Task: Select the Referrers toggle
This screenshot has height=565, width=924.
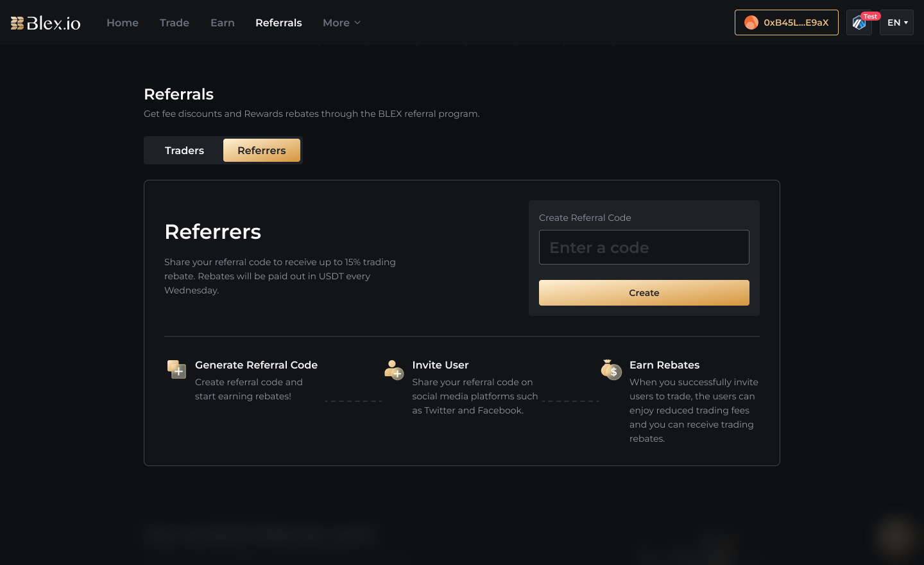Action: click(261, 150)
